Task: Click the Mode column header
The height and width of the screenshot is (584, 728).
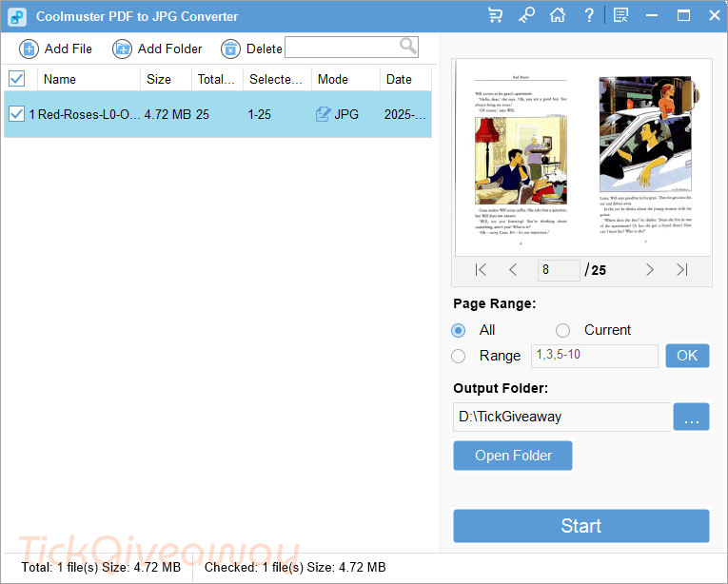Action: pos(345,79)
